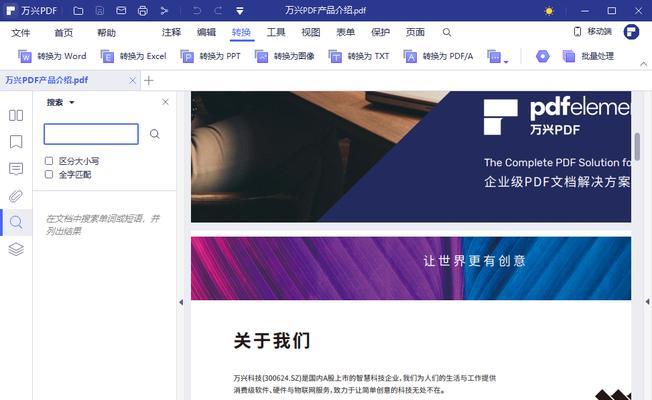652x400 pixels.
Task: Click the 让世界更有创意 banner text
Action: [474, 261]
